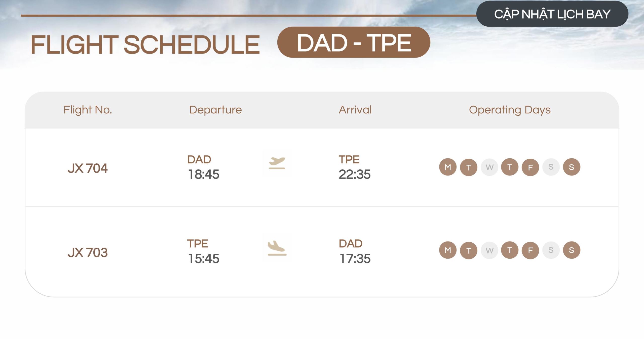Toggle the greyed Saturday day for JX 703
The width and height of the screenshot is (644, 362).
tap(551, 250)
